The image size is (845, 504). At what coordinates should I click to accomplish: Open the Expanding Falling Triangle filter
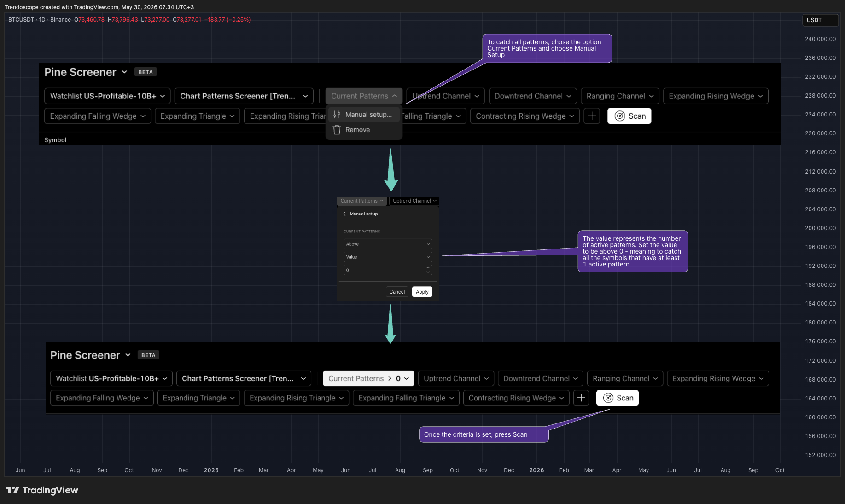pos(406,398)
